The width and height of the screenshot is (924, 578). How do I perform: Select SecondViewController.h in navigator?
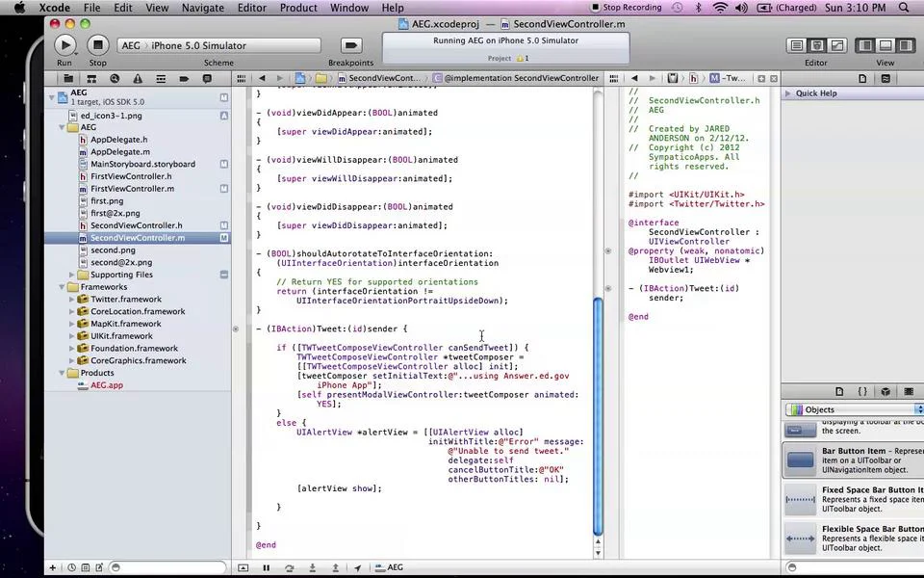coord(136,225)
